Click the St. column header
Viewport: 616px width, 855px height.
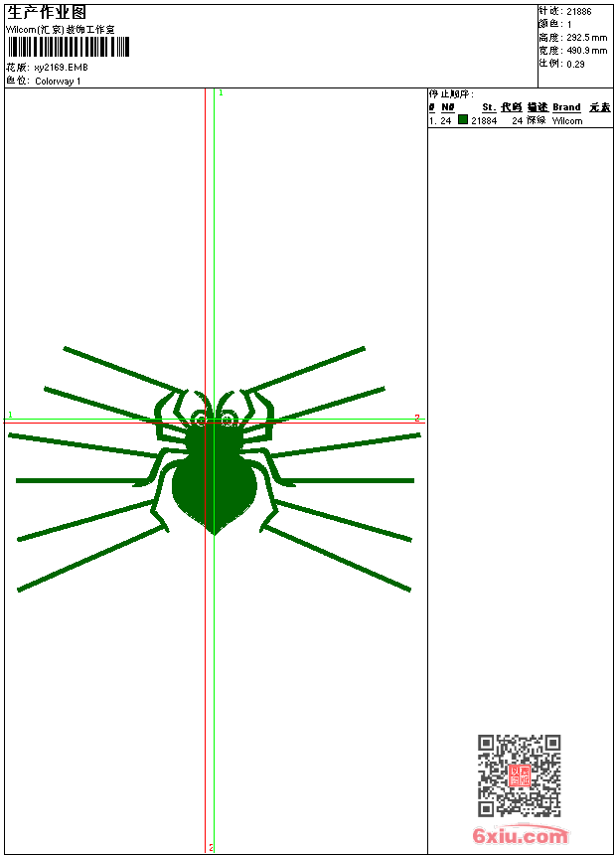click(489, 107)
